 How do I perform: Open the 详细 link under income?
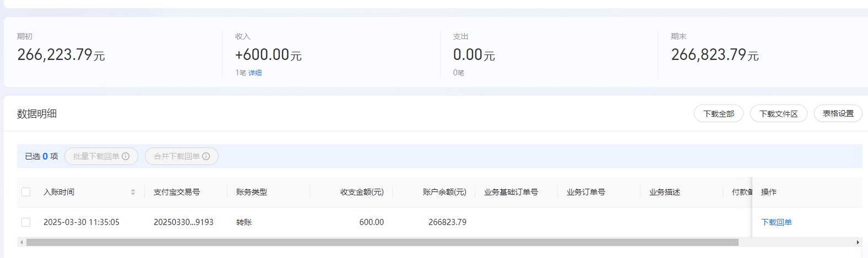pos(255,73)
